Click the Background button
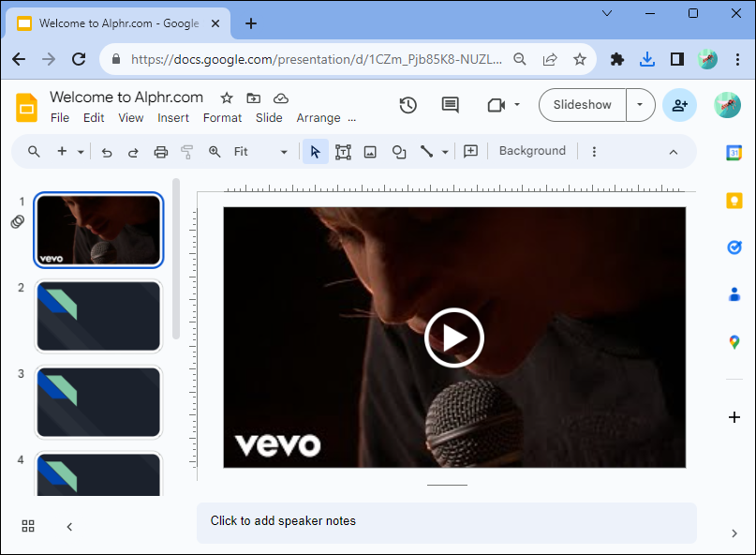756x555 pixels. tap(532, 151)
